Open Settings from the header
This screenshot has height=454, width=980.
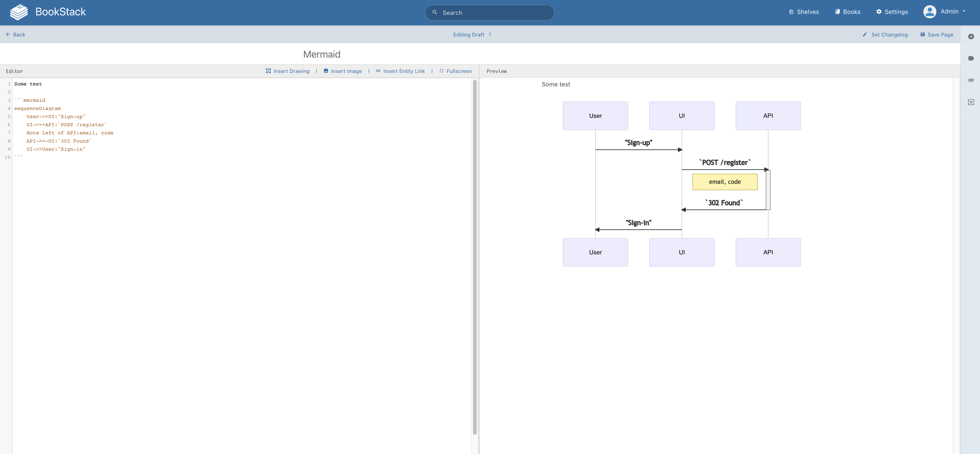coord(892,12)
